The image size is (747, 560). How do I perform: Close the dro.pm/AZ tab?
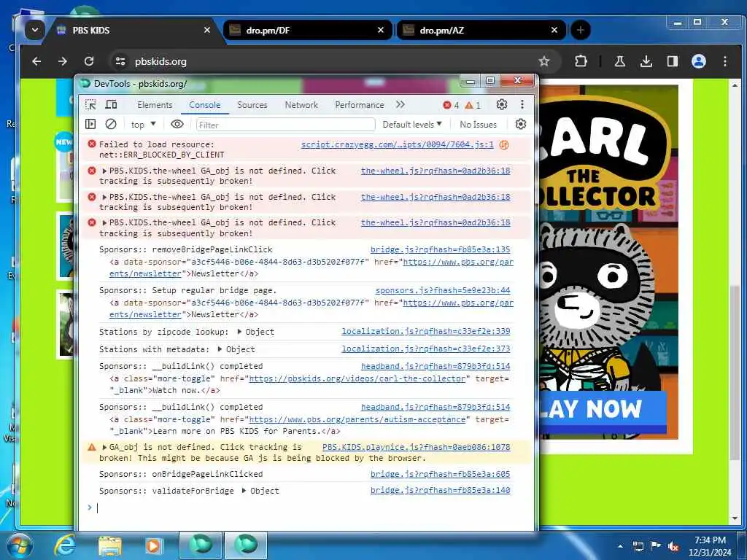(554, 30)
